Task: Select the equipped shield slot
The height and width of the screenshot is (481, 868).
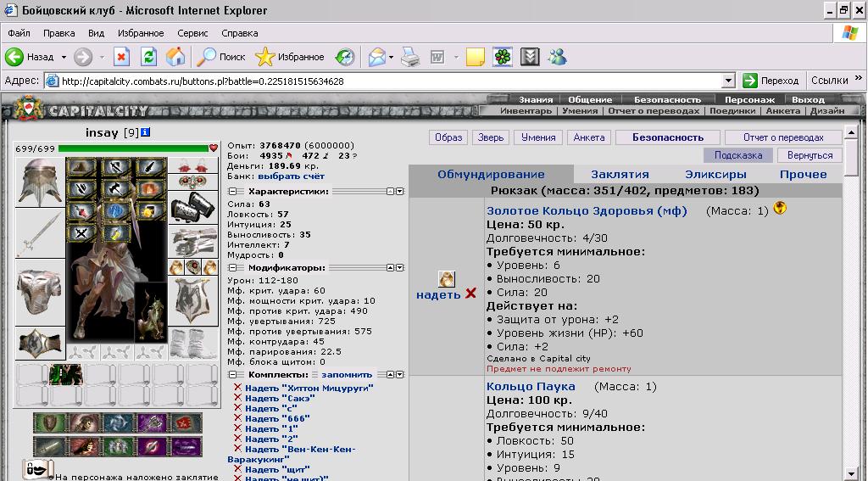Action: click(x=193, y=301)
